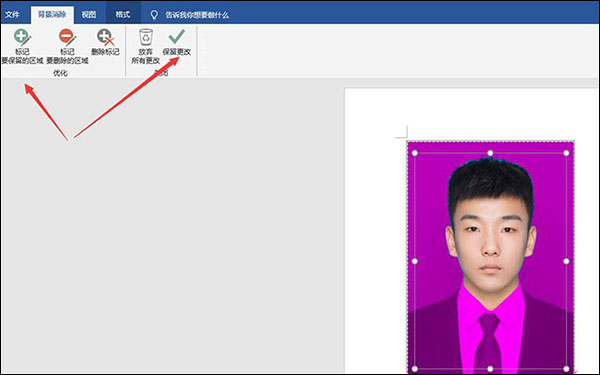Image resolution: width=600 pixels, height=375 pixels.
Task: Click right-middle selection handle of marquee
Action: pyautogui.click(x=566, y=261)
